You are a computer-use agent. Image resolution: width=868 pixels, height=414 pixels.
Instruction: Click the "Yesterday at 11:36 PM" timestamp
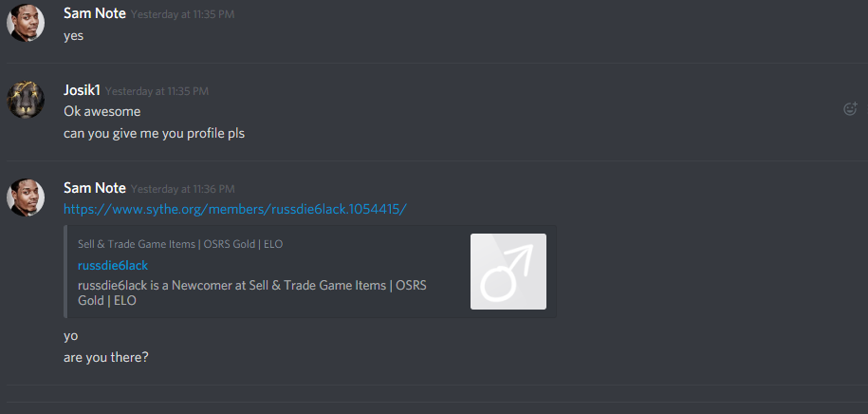click(x=183, y=189)
